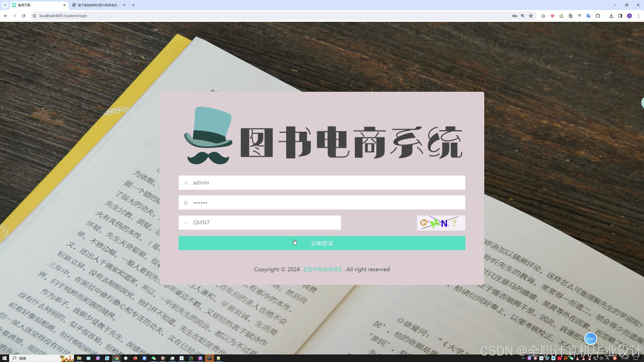Open the browser downloads panel

(x=611, y=16)
